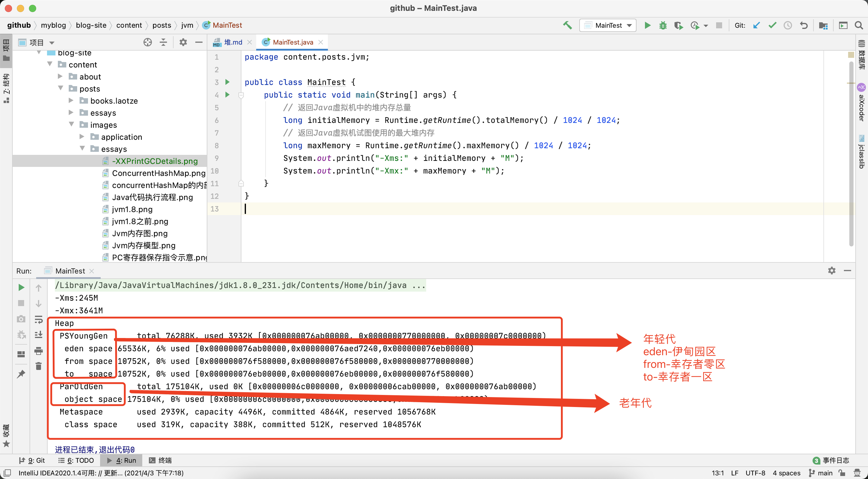Click line separator LF in status bar
This screenshot has height=479, width=868.
pos(734,473)
